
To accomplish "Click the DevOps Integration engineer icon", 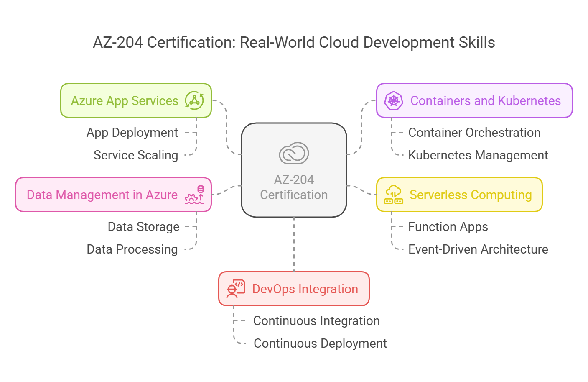I will 236,289.
